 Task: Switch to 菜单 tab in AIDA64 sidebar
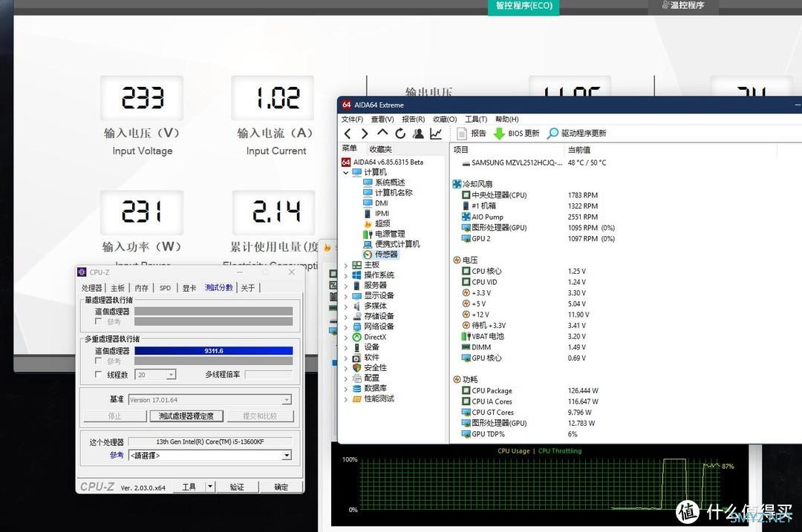pyautogui.click(x=349, y=148)
